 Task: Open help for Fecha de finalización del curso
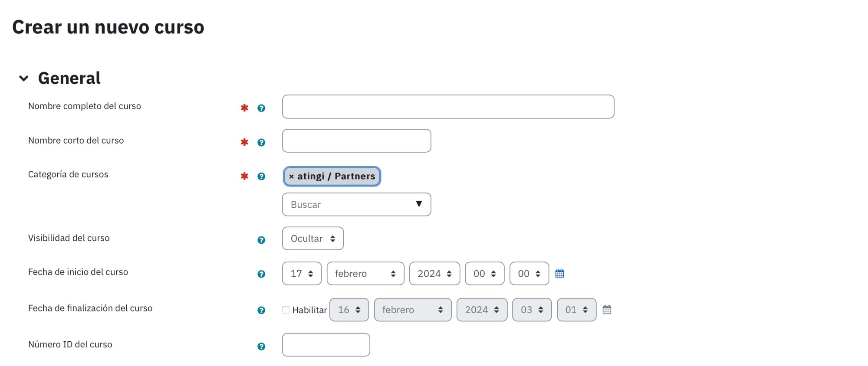point(261,310)
